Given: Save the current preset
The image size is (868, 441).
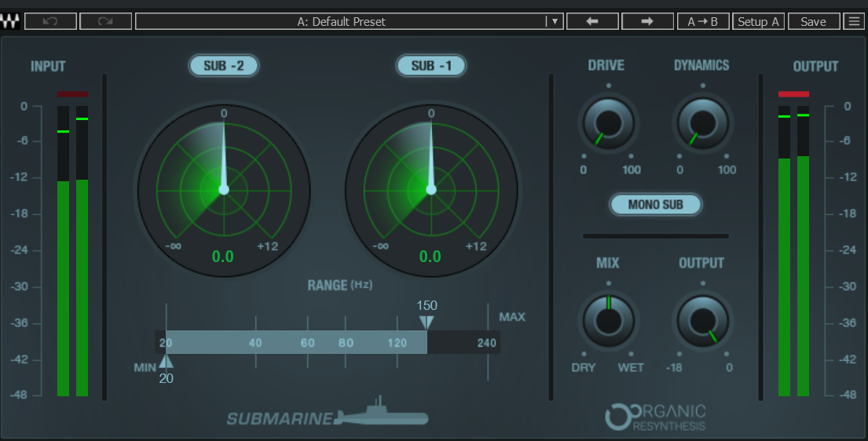Looking at the screenshot, I should [x=813, y=22].
